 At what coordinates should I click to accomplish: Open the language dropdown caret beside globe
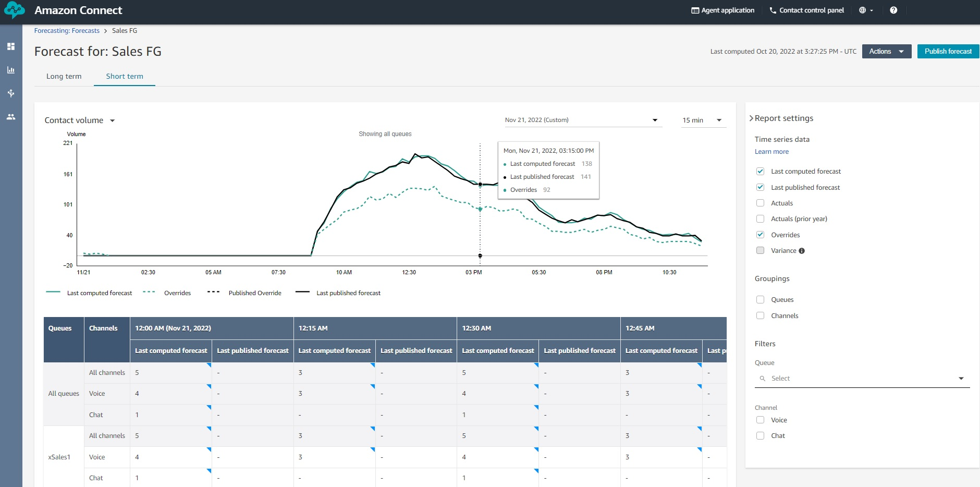tap(872, 10)
